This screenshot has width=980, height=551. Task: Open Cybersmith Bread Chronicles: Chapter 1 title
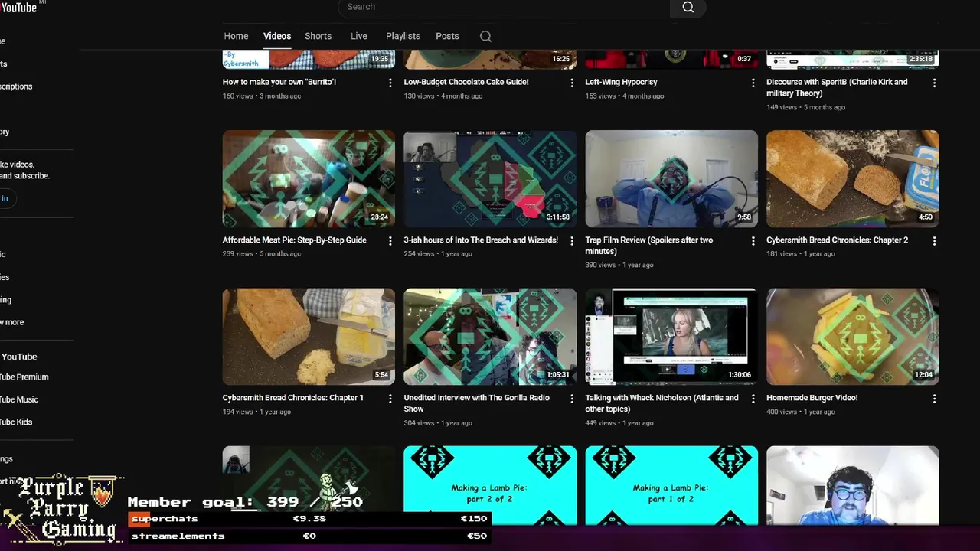point(292,398)
